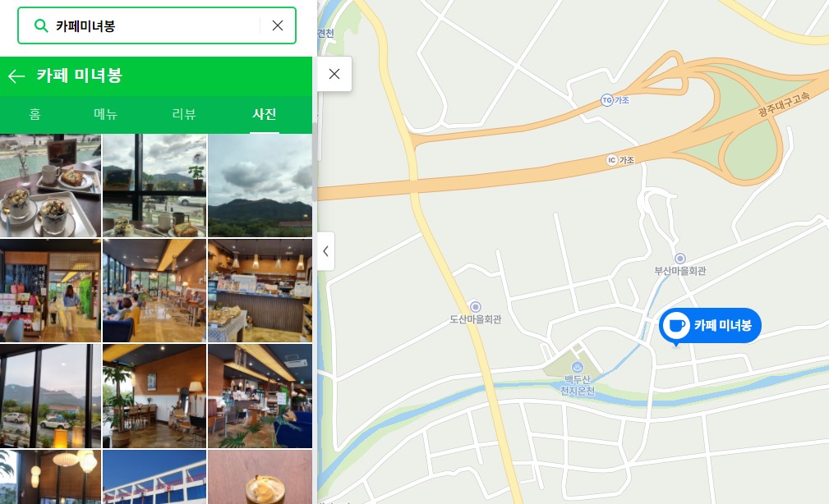Click the 견천 label at map edge

[325, 34]
